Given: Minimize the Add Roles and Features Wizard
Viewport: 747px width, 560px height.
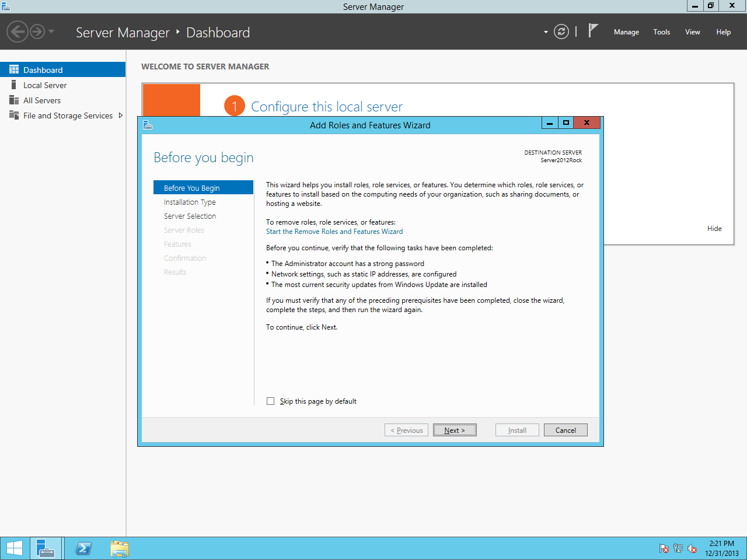Looking at the screenshot, I should [550, 123].
